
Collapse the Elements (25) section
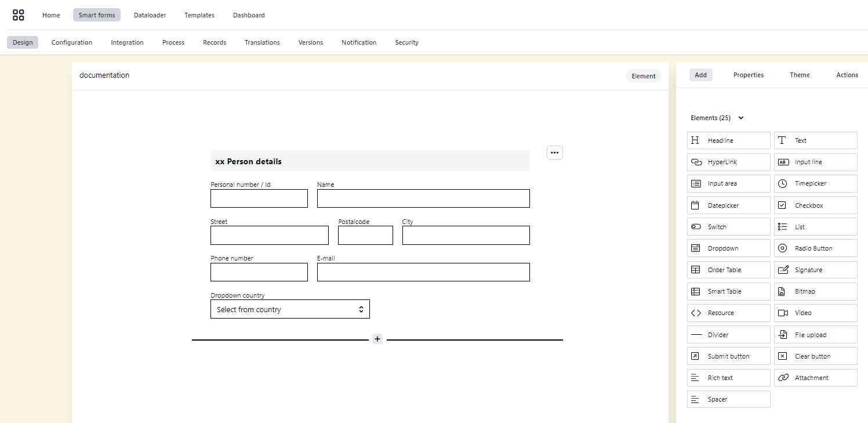tap(740, 117)
